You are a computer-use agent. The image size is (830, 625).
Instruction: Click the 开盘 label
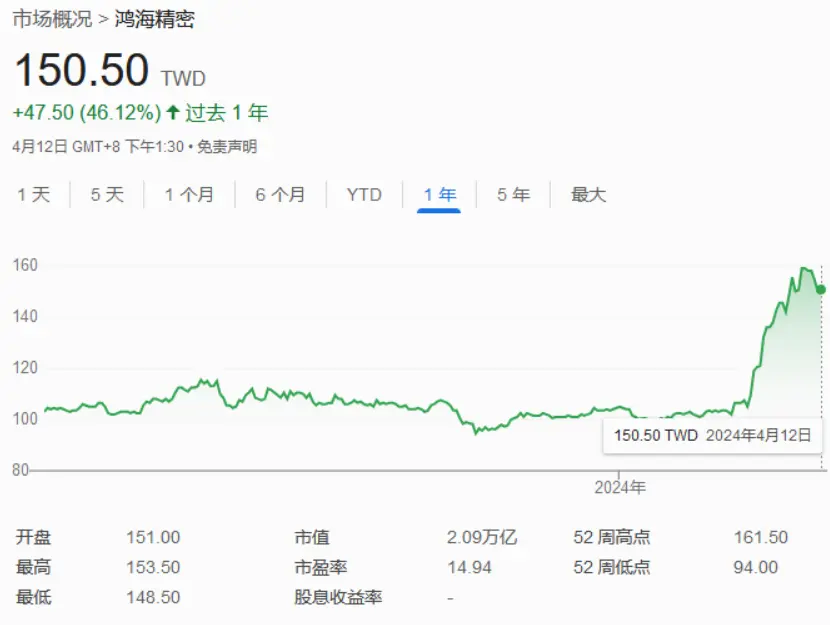click(x=33, y=538)
